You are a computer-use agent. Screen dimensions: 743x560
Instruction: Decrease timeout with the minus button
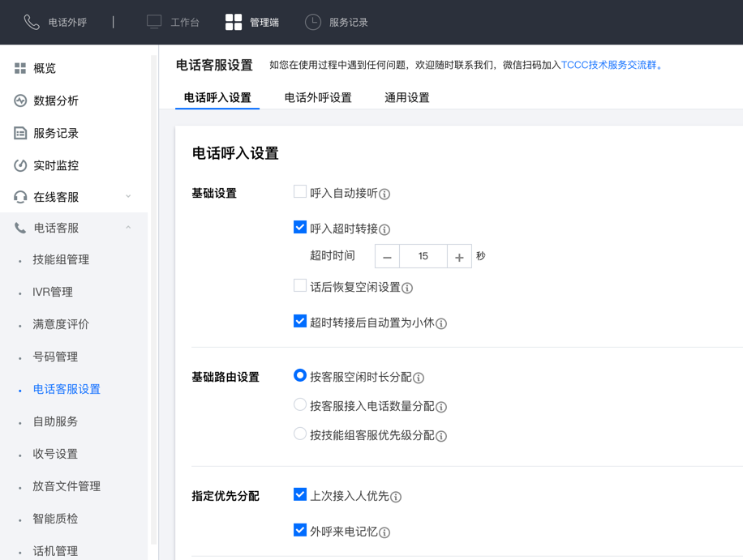coord(388,257)
